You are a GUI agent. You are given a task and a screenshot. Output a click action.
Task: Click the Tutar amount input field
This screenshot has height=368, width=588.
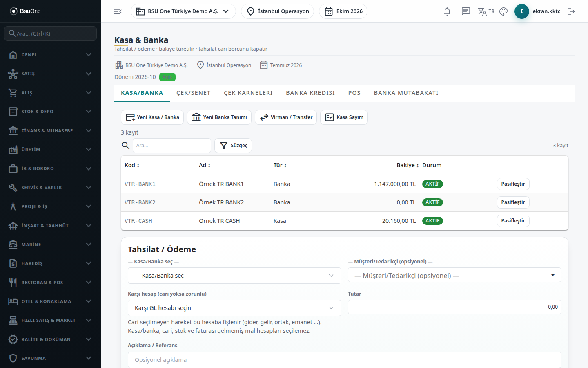pos(454,307)
